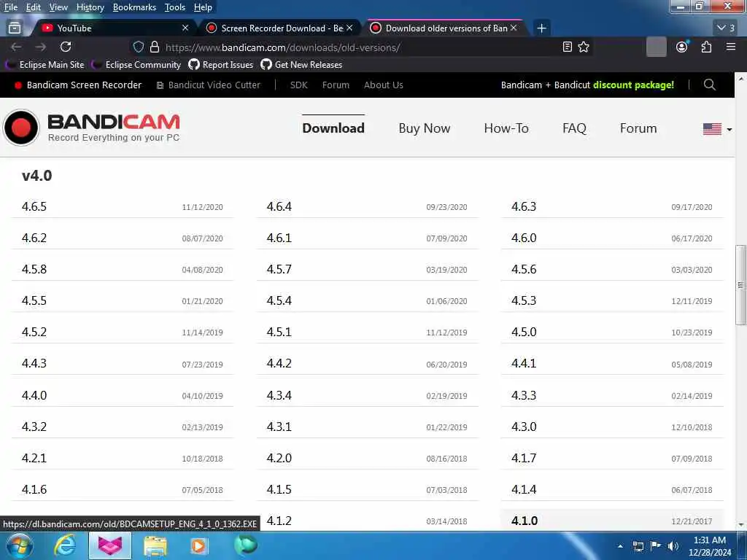Screen dimensions: 747x560
Task: Open the hamburger application menu
Action: [x=731, y=47]
